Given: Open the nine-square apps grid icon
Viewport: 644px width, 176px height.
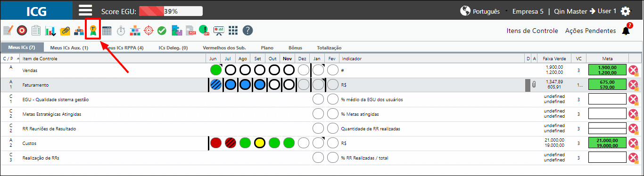Looking at the screenshot, I should 233,31.
